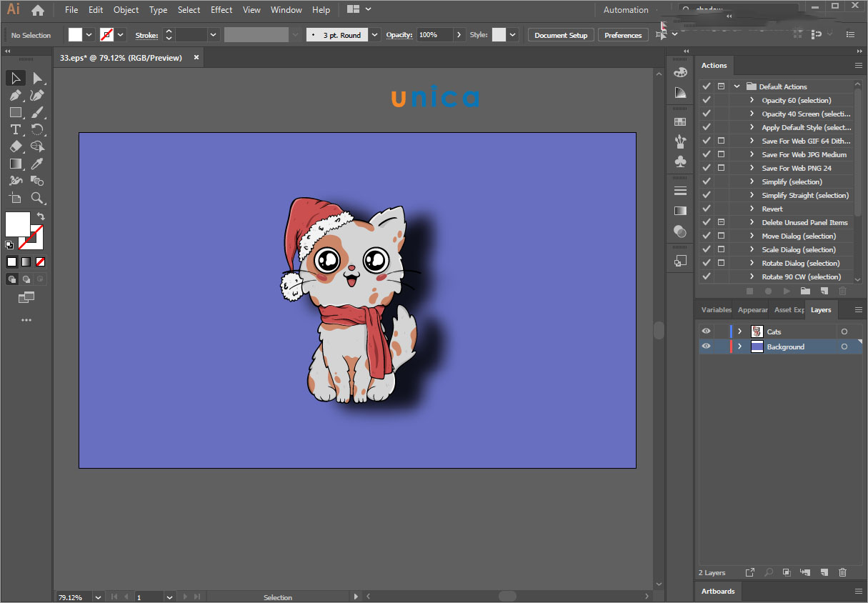
Task: Open the Symbols panel club icon
Action: [x=680, y=162]
